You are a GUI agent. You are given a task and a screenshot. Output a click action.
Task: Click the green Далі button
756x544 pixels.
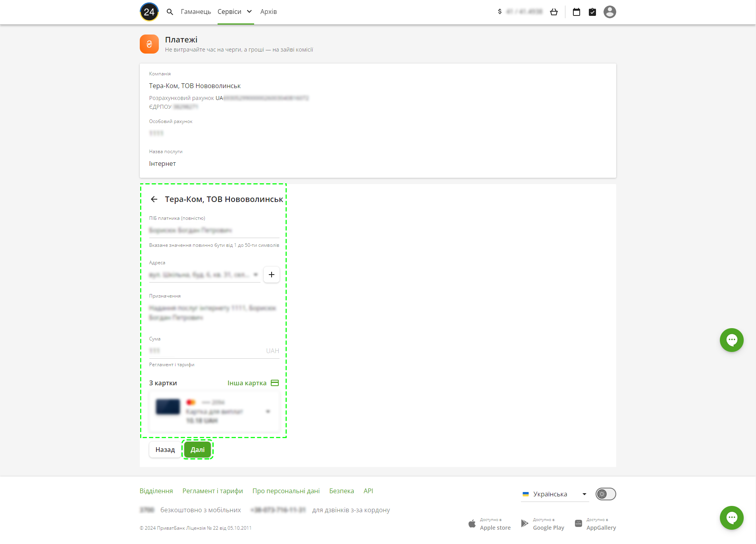(x=198, y=450)
